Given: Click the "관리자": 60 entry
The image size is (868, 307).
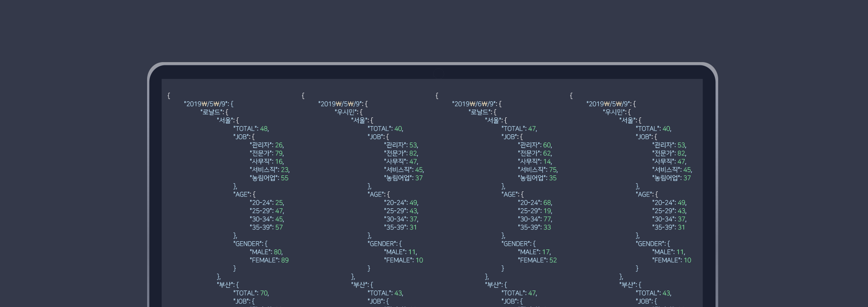Looking at the screenshot, I should tap(535, 145).
